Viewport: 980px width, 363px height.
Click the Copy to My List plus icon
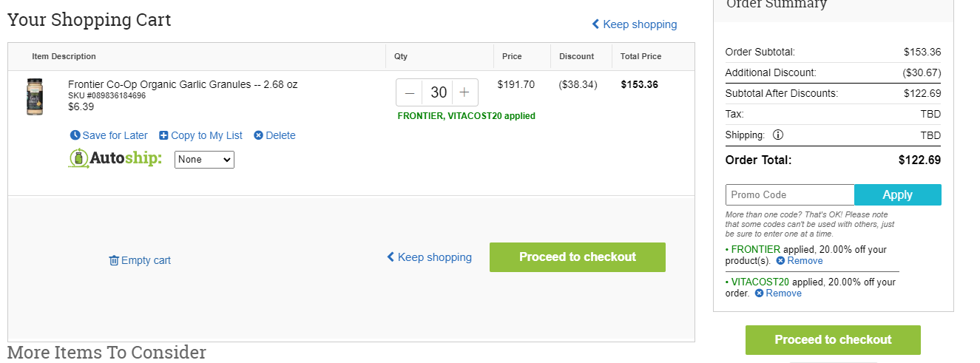point(163,135)
